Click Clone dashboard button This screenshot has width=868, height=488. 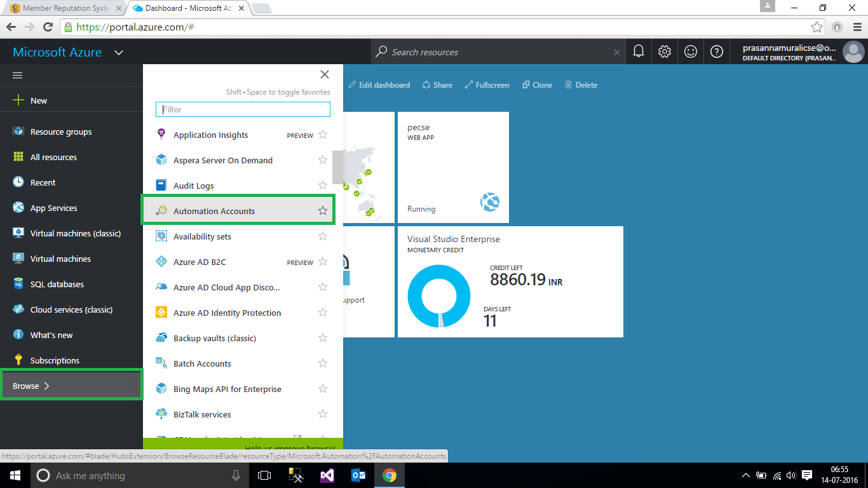pyautogui.click(x=537, y=85)
